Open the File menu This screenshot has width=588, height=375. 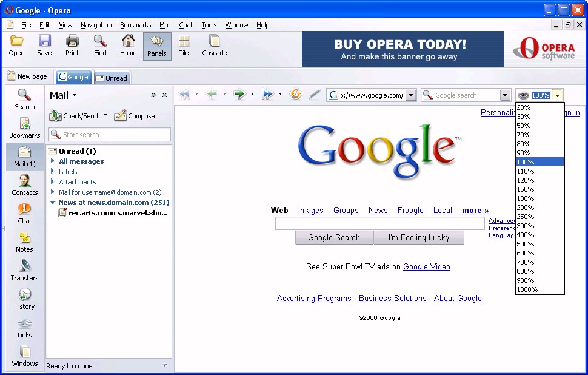click(26, 25)
